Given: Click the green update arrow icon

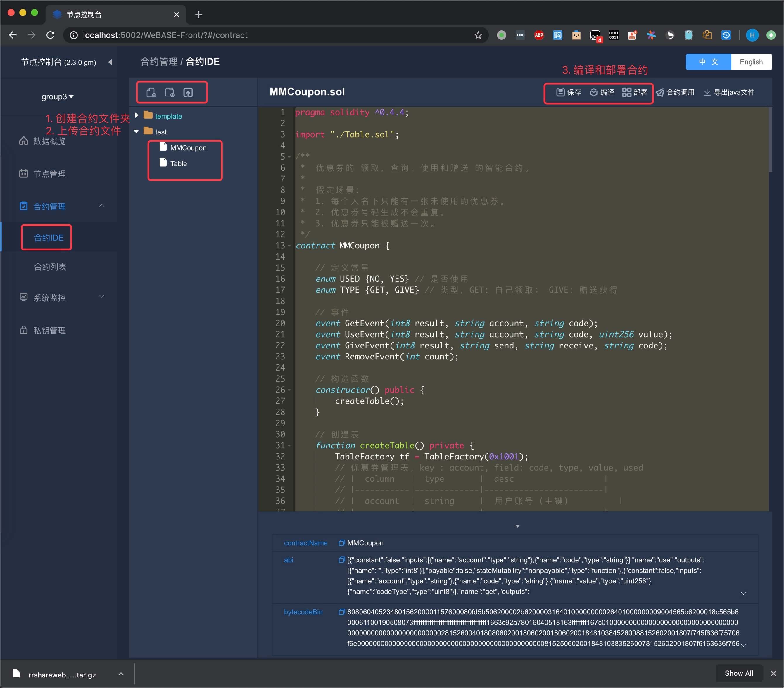Looking at the screenshot, I should (x=771, y=35).
